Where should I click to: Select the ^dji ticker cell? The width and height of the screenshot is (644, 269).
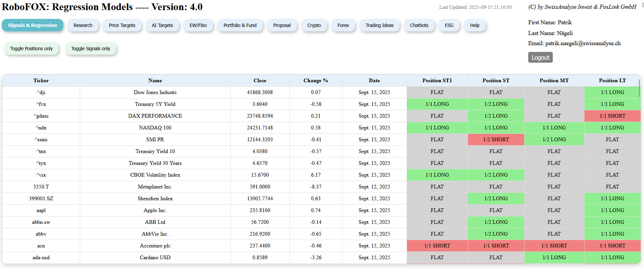point(41,92)
